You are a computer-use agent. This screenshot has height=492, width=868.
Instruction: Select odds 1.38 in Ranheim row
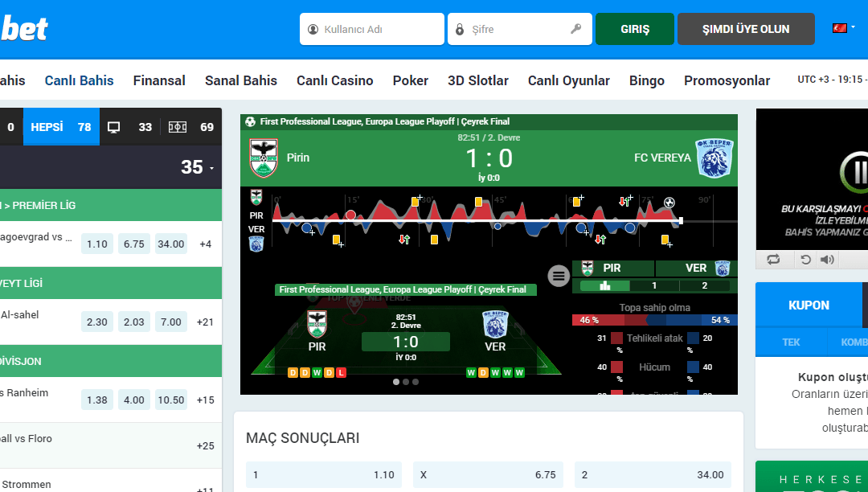tap(97, 400)
